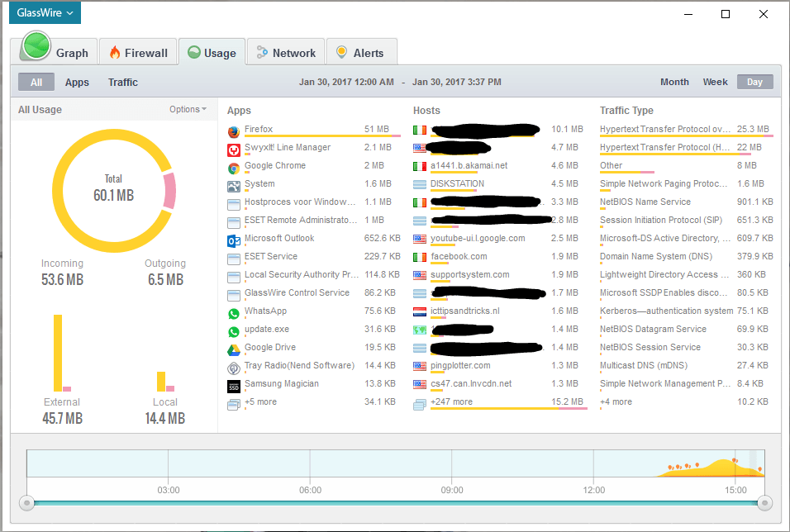Select Firefox in the Apps list

[x=313, y=130]
